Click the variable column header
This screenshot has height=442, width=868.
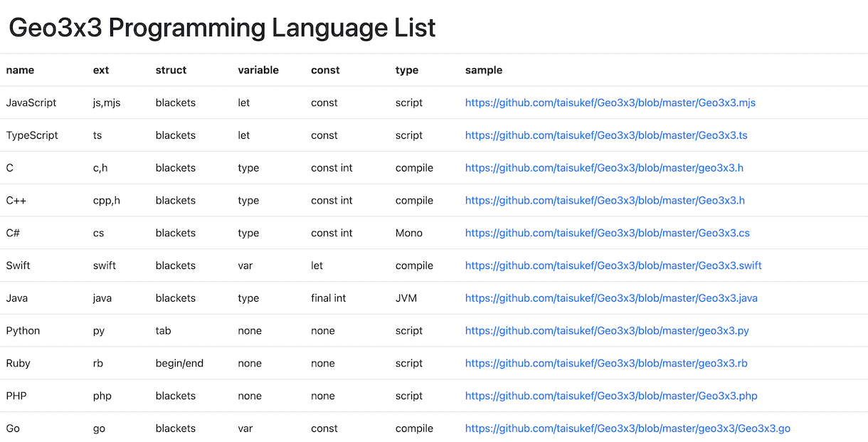point(258,70)
